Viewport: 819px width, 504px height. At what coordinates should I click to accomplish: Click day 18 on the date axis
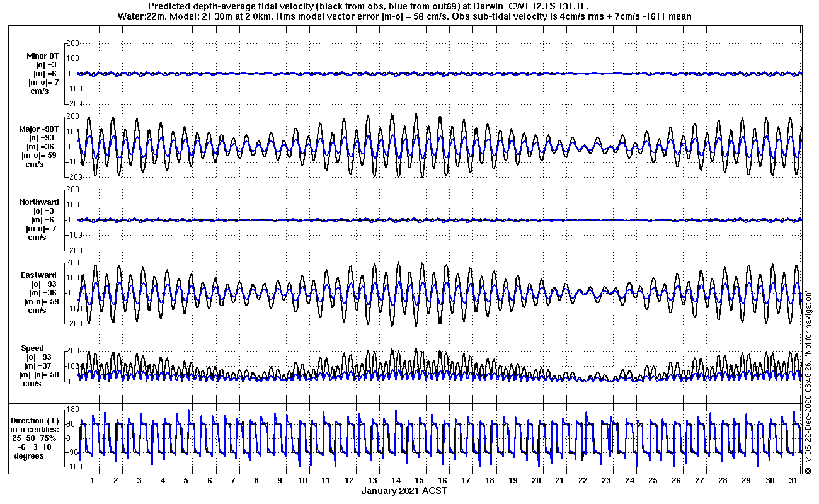[490, 480]
